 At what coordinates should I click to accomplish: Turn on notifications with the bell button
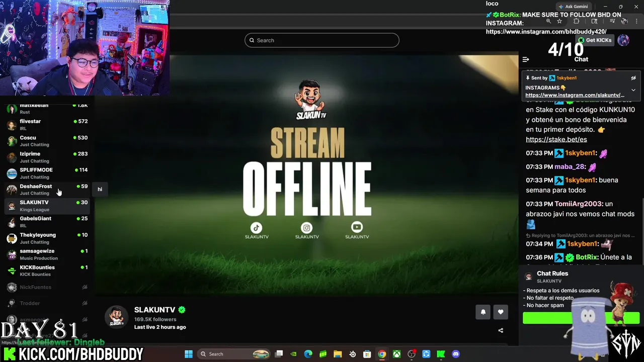tap(483, 312)
